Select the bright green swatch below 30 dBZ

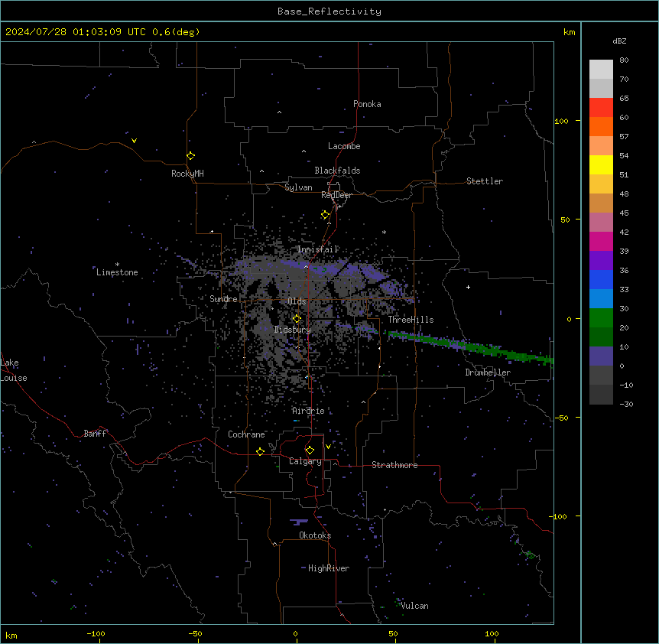(601, 318)
